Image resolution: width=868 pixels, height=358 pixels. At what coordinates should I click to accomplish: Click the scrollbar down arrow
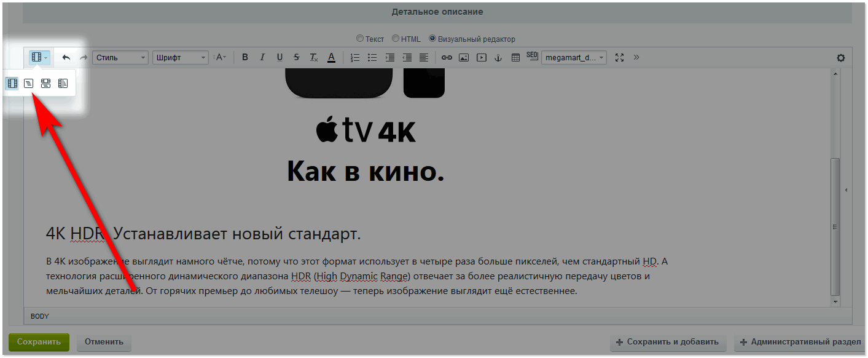pos(834,302)
